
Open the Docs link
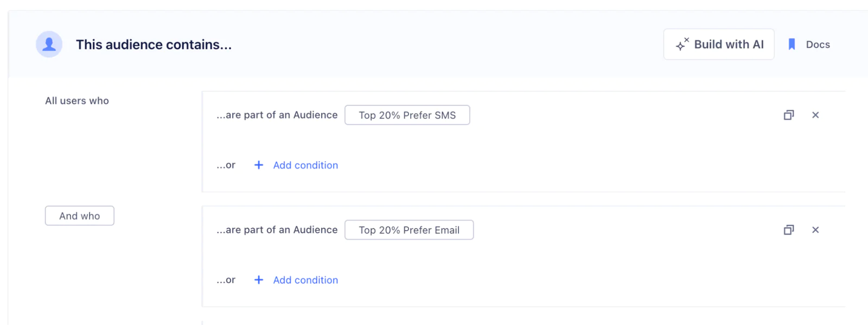(818, 44)
